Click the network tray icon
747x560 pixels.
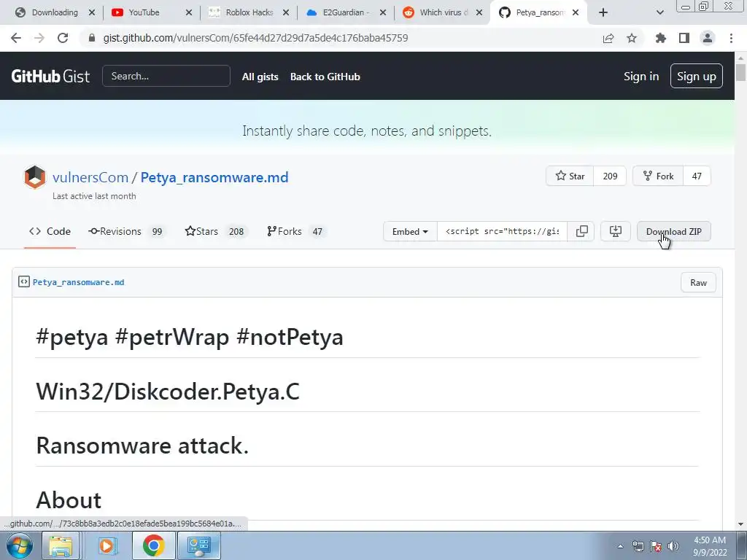pos(638,546)
